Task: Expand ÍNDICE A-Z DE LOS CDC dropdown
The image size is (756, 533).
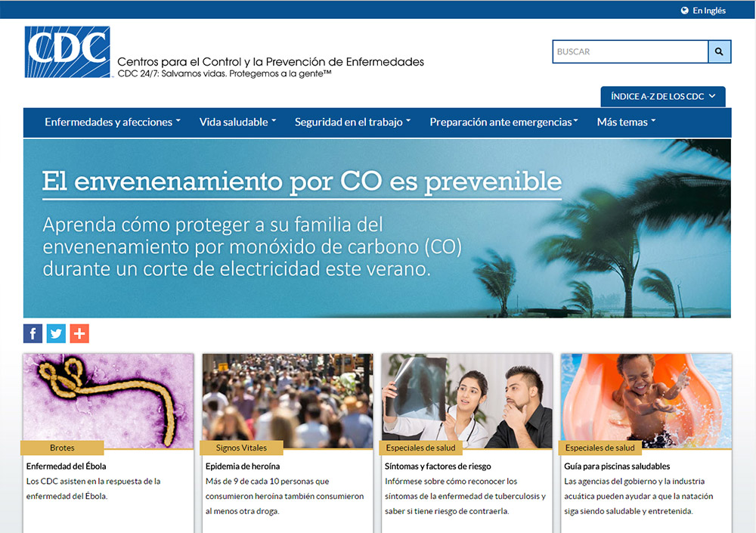Action: pos(663,97)
